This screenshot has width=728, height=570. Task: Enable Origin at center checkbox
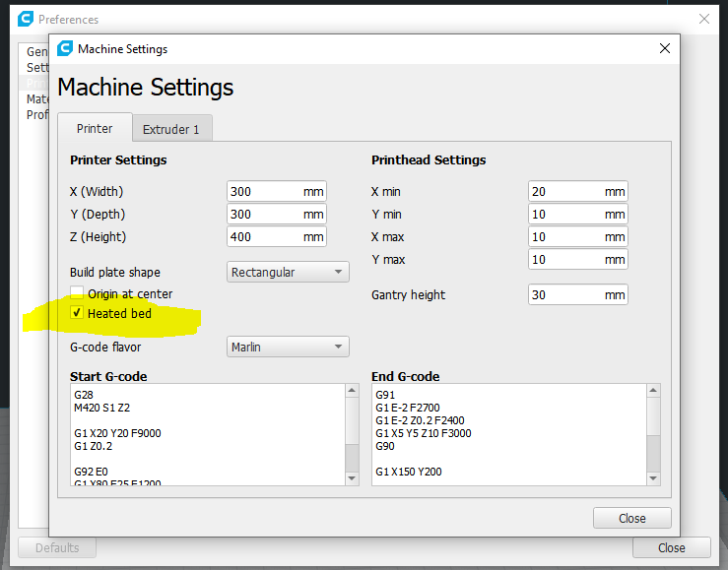click(77, 293)
